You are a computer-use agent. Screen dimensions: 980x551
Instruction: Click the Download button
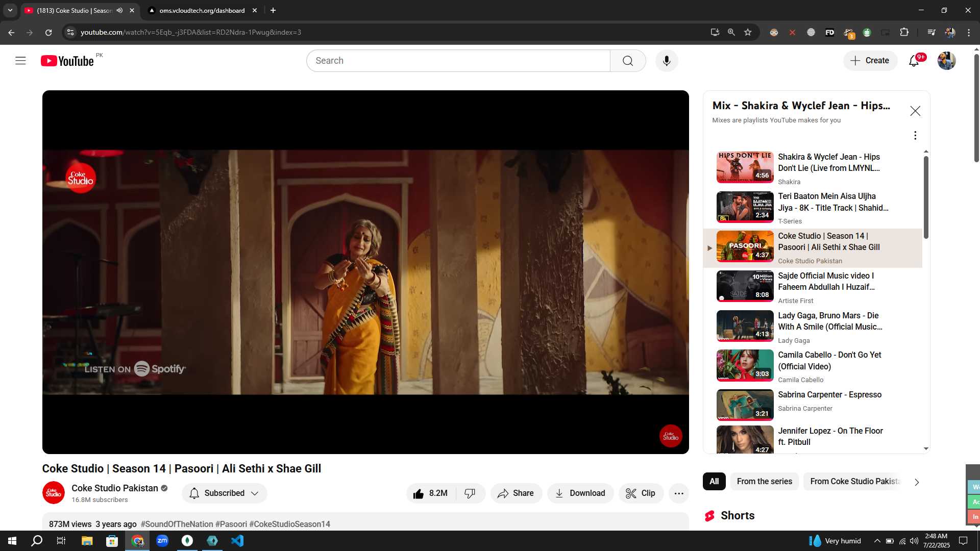580,493
